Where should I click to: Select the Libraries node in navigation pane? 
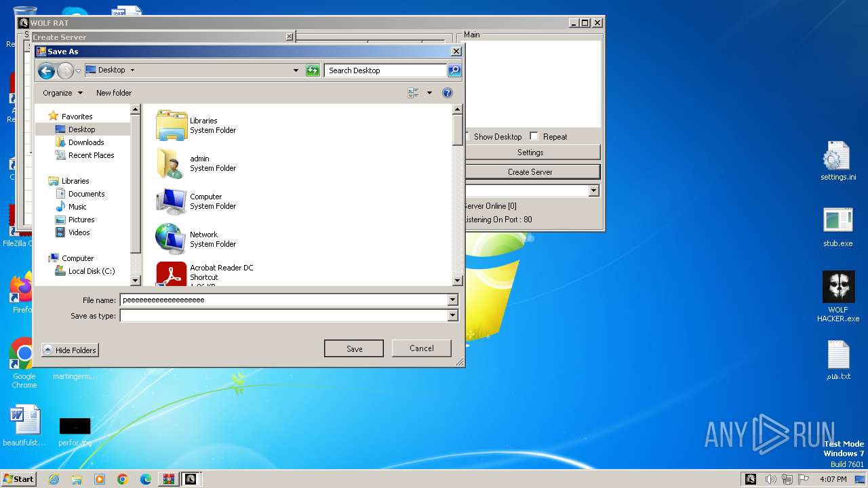pyautogui.click(x=75, y=181)
